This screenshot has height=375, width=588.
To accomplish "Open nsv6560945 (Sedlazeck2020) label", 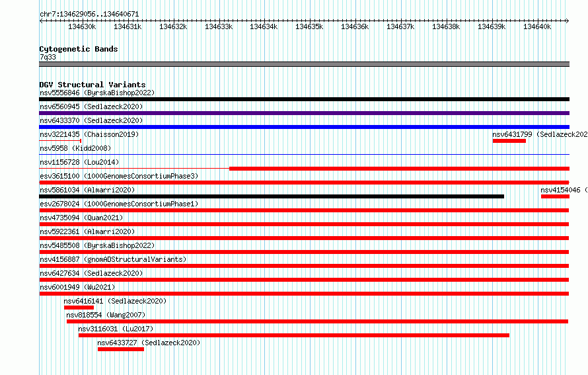I will coord(91,106).
